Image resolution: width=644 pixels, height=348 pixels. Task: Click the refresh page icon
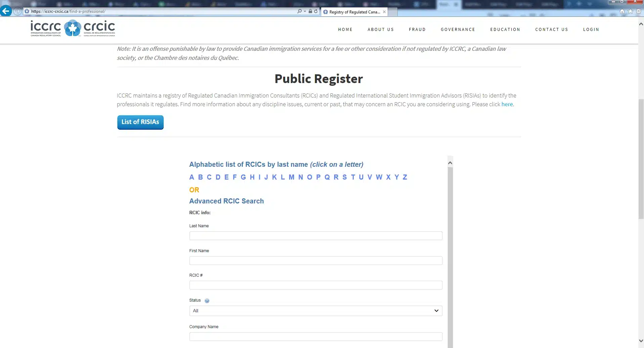coord(316,11)
